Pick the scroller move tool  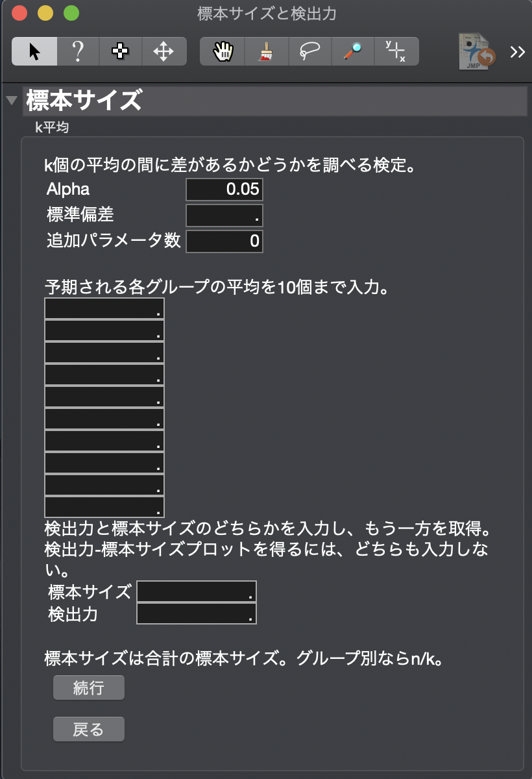(x=164, y=52)
